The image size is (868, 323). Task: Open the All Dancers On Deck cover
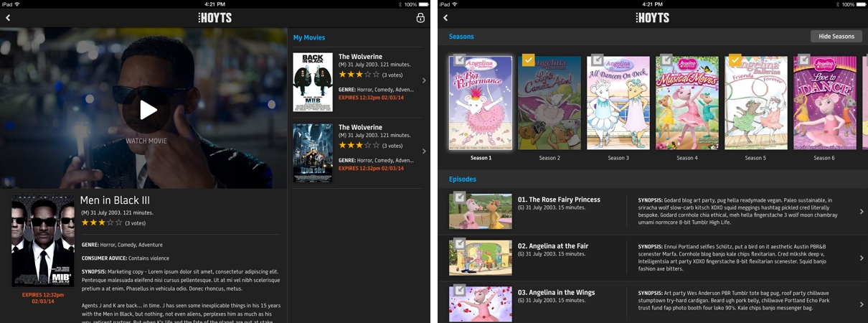[x=618, y=103]
